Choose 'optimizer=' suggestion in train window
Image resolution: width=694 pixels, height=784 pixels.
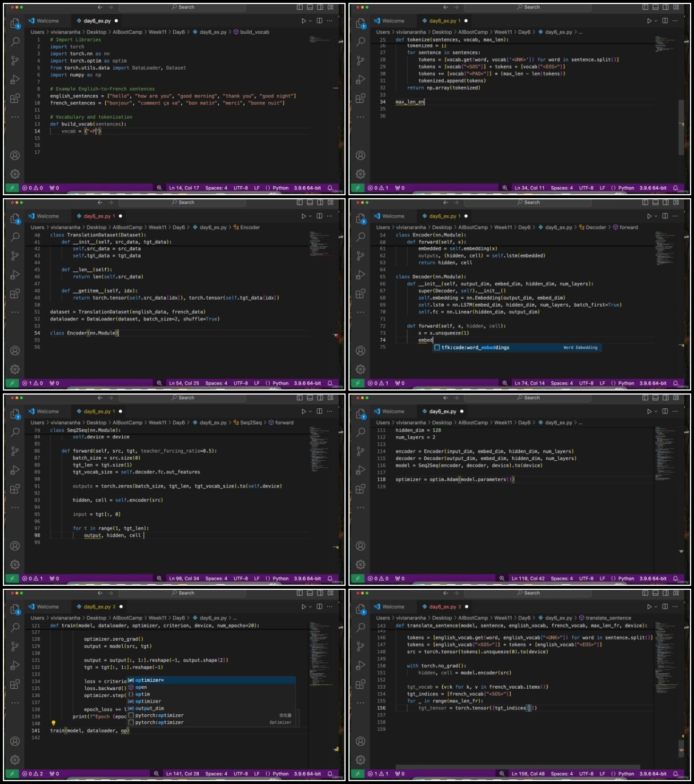(x=211, y=680)
